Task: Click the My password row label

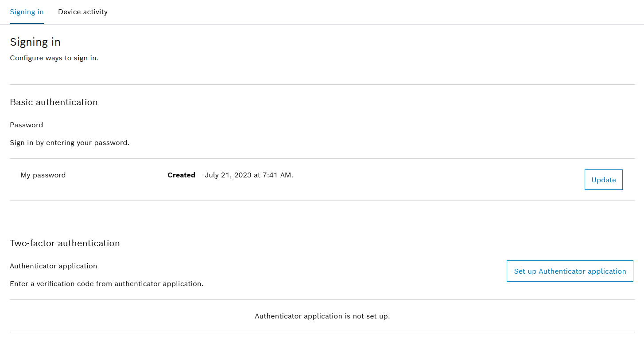Action: [43, 175]
